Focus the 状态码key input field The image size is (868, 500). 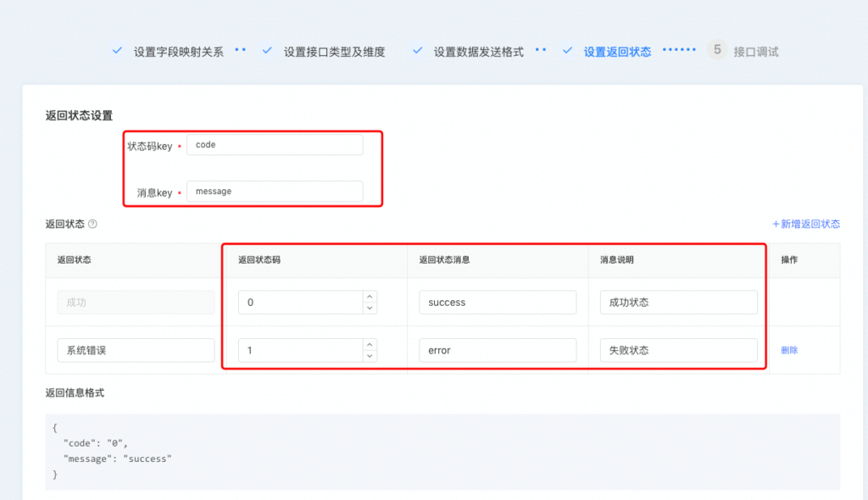(274, 145)
